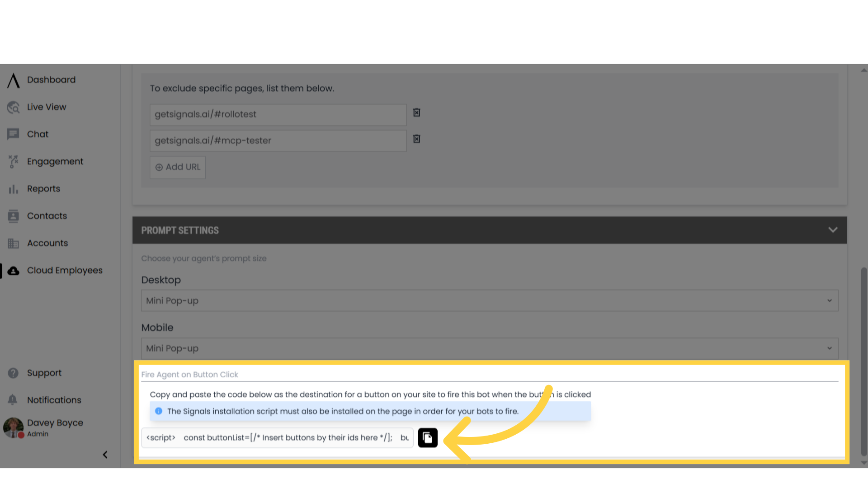This screenshot has width=868, height=488.
Task: Click 'To exclude specific pages' instruction text
Action: click(242, 89)
